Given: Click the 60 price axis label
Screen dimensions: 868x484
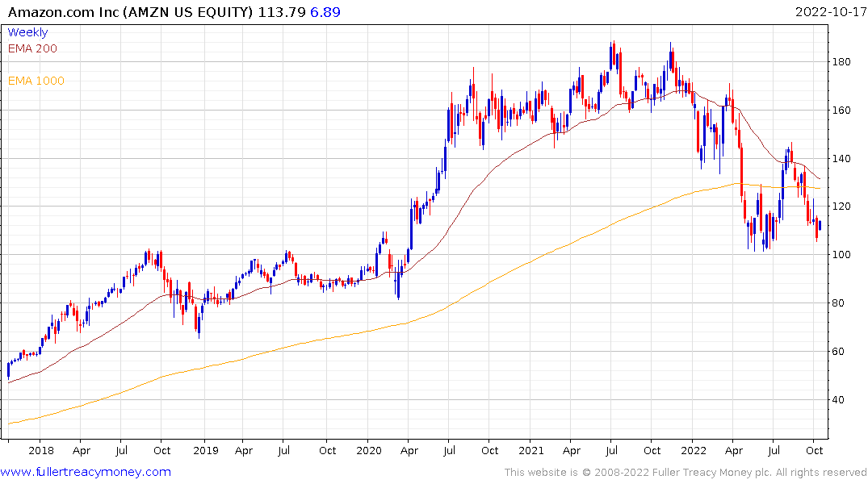Looking at the screenshot, I should coord(838,351).
